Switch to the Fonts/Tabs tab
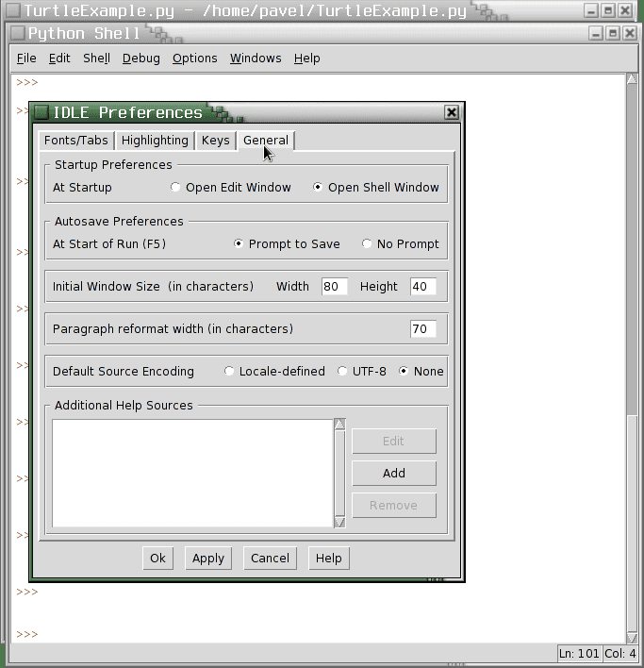The height and width of the screenshot is (668, 644). point(76,141)
